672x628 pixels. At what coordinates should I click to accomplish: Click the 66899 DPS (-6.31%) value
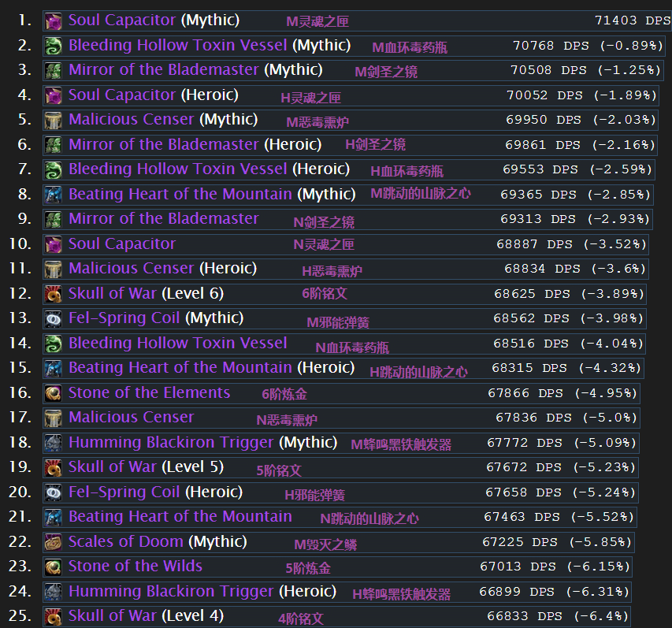pyautogui.click(x=554, y=593)
